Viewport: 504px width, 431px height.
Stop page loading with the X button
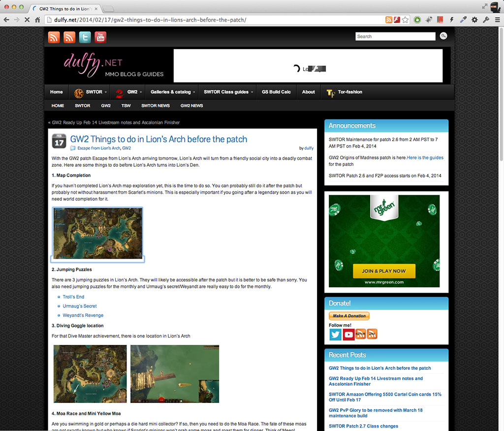click(27, 20)
